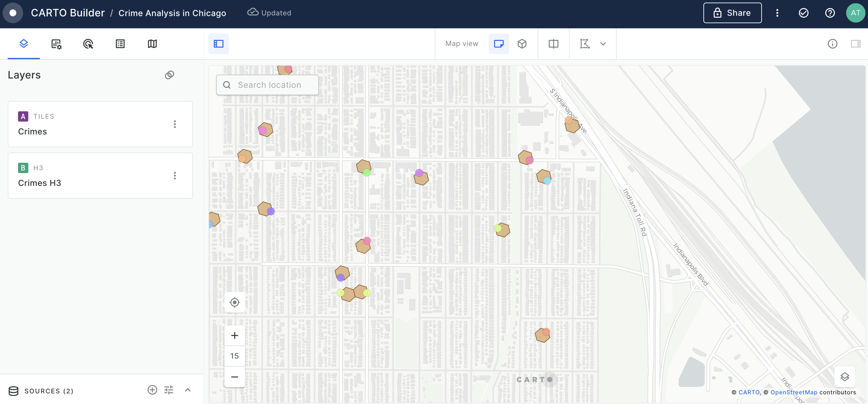Click the Sources (2) label
868x404 pixels.
tap(49, 391)
